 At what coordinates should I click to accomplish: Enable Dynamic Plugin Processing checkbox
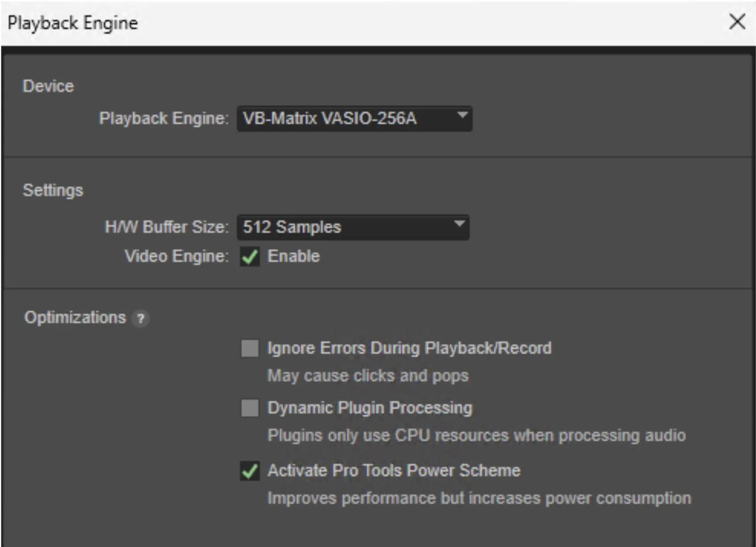pos(250,408)
